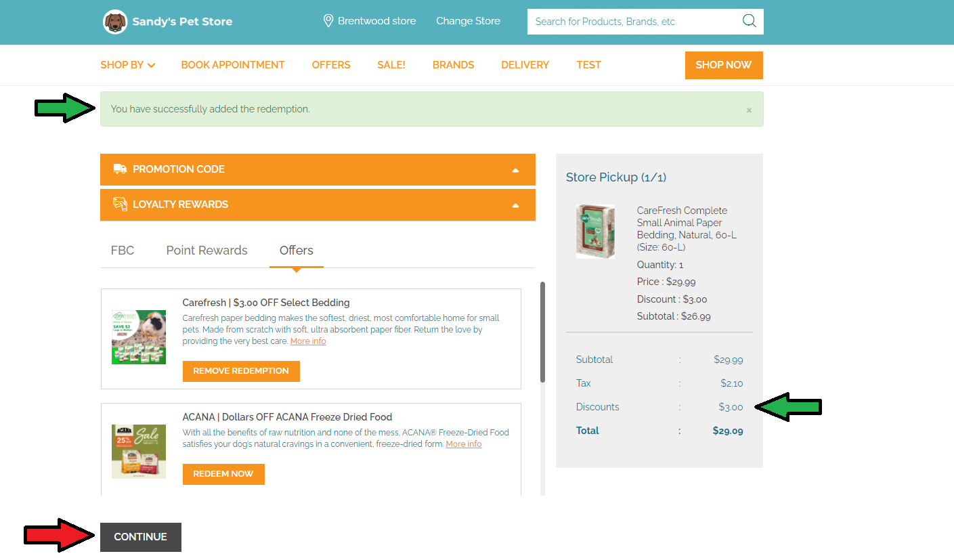The width and height of the screenshot is (954, 560).
Task: Collapse the Promotion Code section arrow
Action: tap(515, 170)
